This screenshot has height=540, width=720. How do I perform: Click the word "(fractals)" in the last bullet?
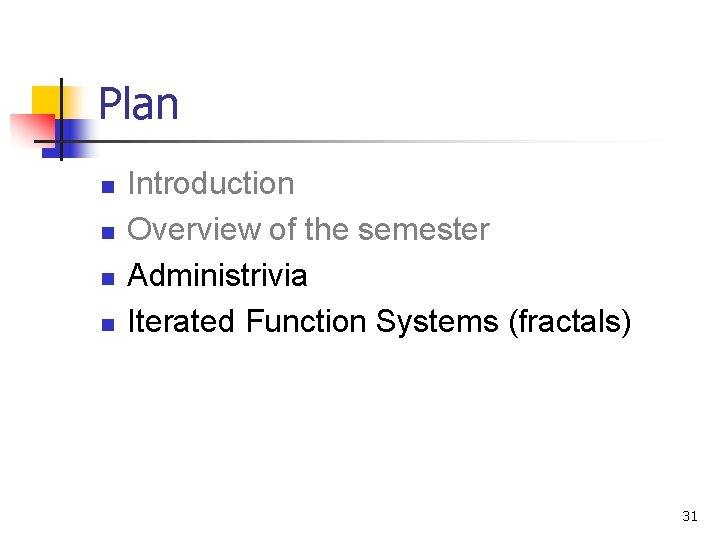tap(570, 322)
